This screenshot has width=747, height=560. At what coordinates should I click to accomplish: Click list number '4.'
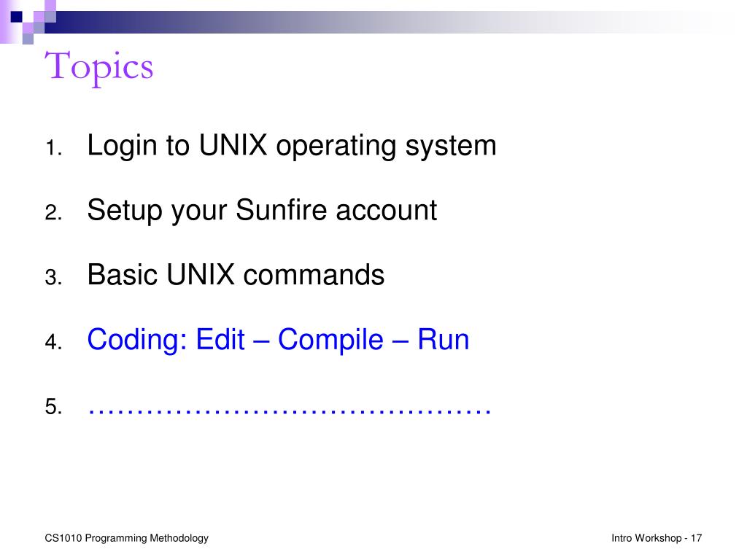[54, 342]
